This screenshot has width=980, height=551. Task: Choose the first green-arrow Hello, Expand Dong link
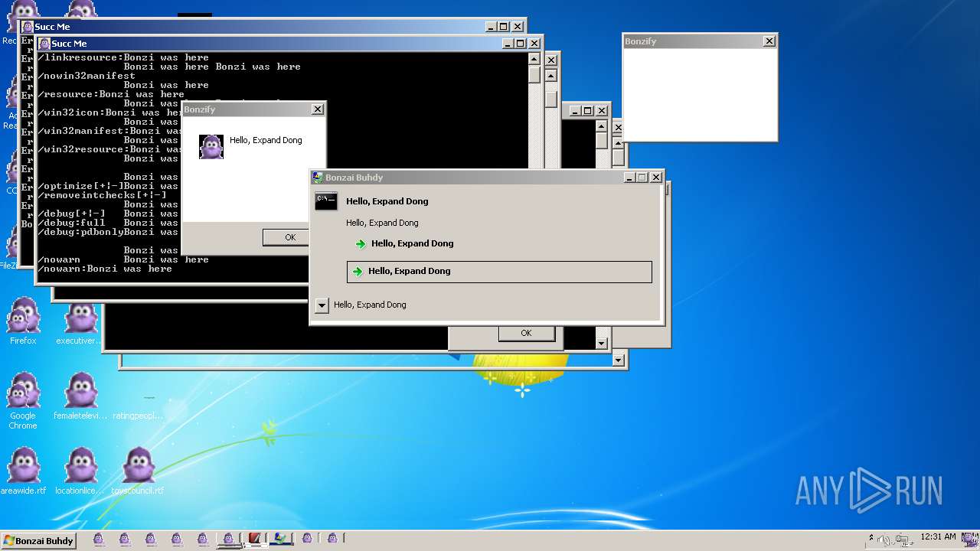click(x=404, y=243)
